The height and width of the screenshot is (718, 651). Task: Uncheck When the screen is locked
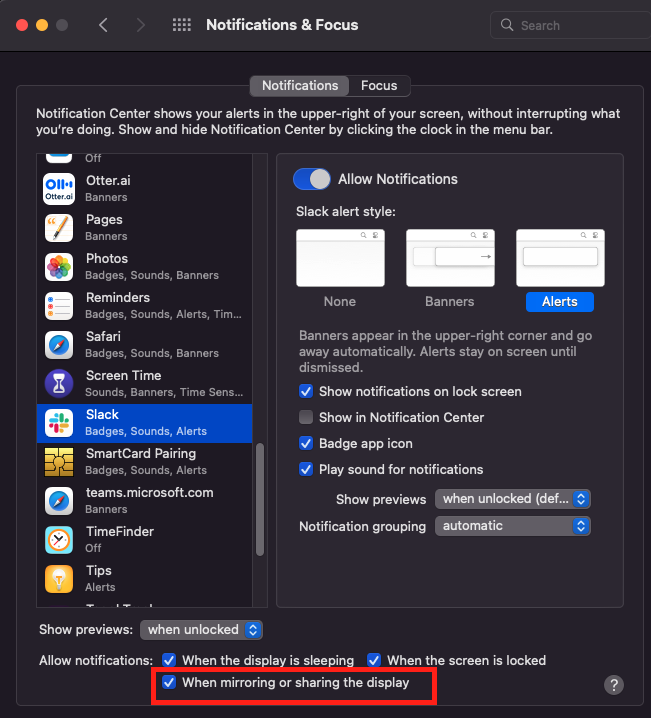374,660
